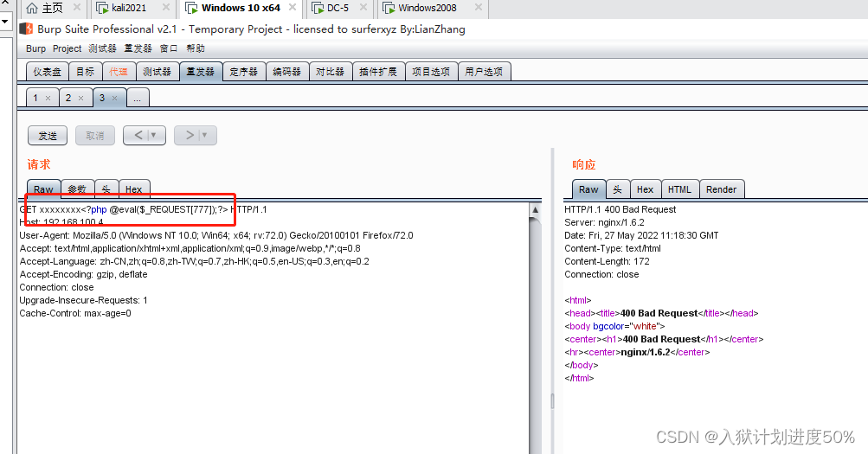The height and width of the screenshot is (454, 868).
Task: Click the 发送 send button
Action: [x=48, y=136]
